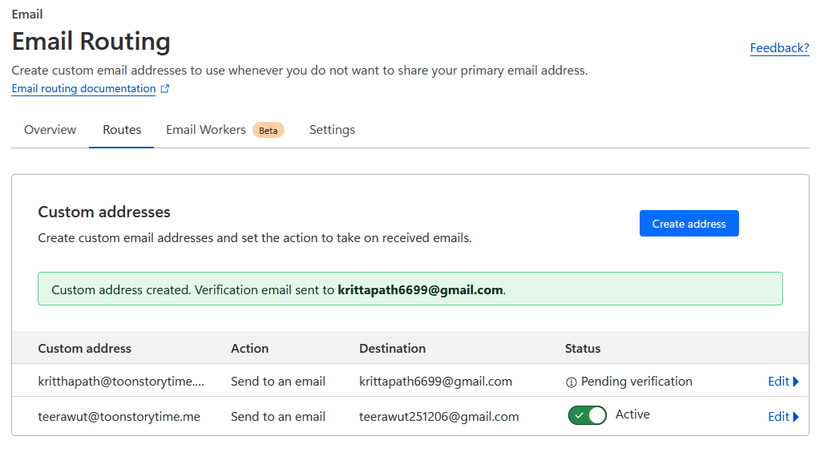Click the Beta badge on Email Workers
828x449 pixels.
coord(267,130)
